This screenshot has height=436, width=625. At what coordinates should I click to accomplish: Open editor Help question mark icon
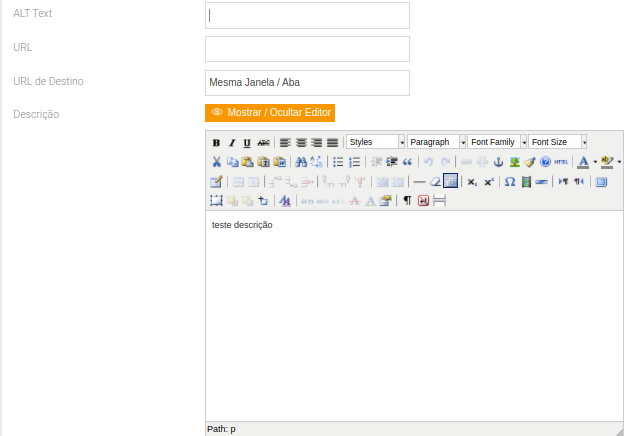[x=545, y=162]
